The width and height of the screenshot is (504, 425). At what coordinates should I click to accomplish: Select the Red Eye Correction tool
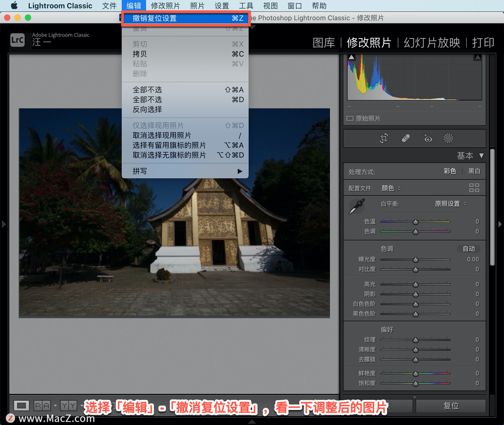pyautogui.click(x=428, y=138)
